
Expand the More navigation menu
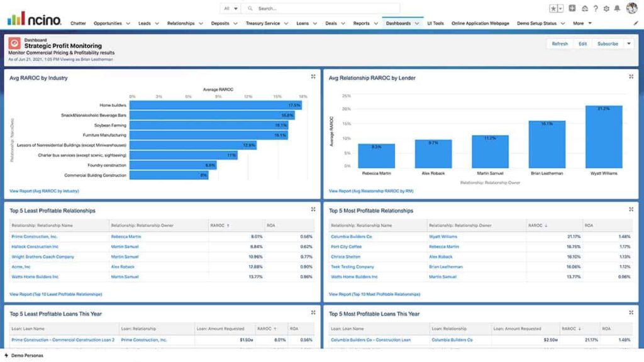tap(582, 23)
